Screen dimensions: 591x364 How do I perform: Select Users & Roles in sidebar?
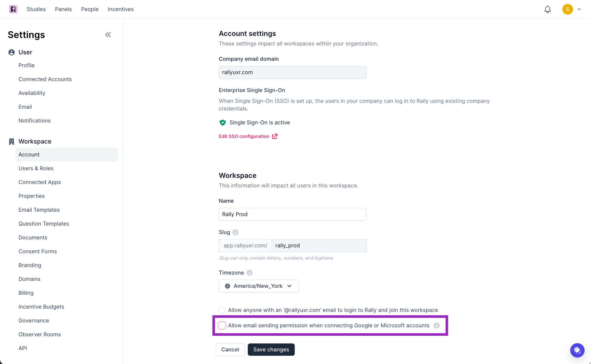point(36,168)
